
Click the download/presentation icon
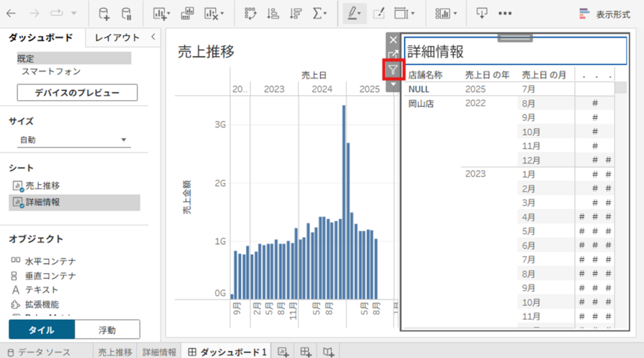click(x=482, y=14)
